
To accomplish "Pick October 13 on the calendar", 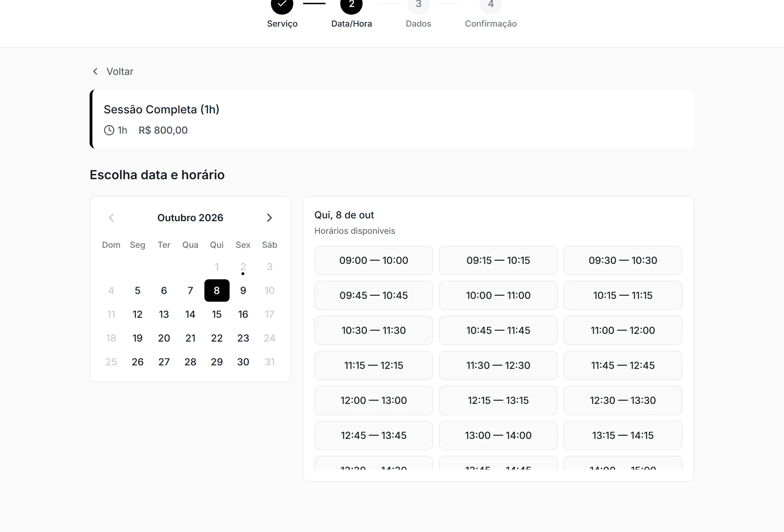I will pyautogui.click(x=164, y=314).
